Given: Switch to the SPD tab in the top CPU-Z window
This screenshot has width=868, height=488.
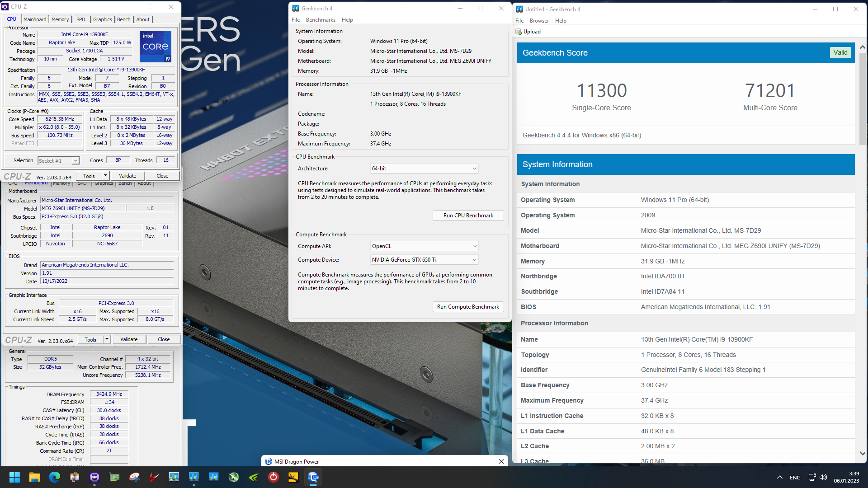Looking at the screenshot, I should 81,19.
